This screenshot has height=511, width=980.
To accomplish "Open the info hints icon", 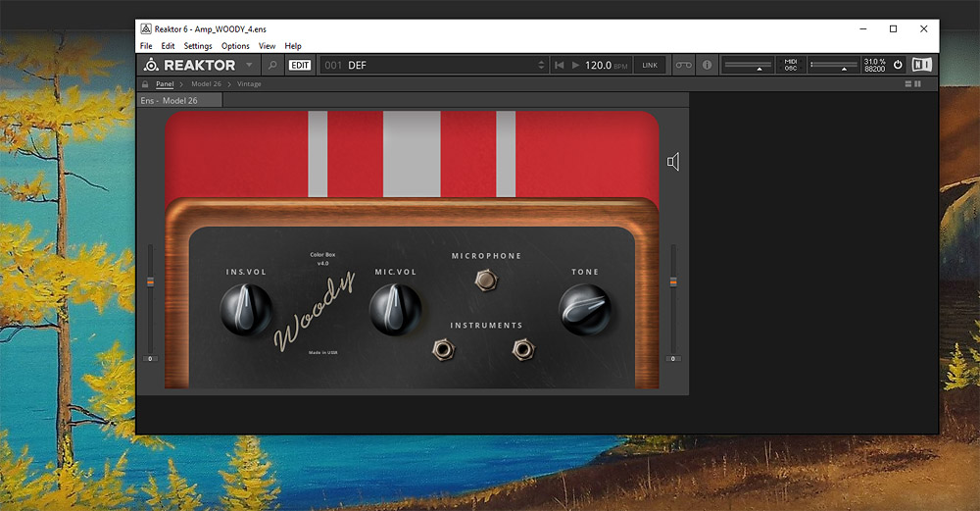I will point(709,65).
